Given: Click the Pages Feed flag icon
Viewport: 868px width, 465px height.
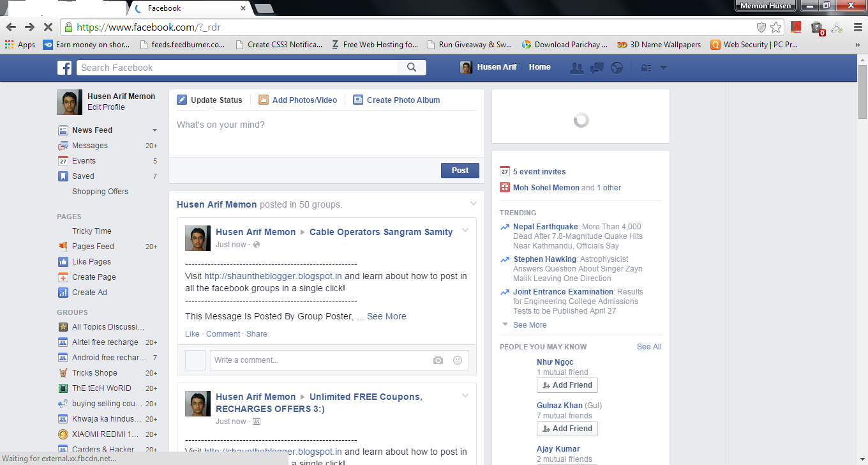Looking at the screenshot, I should click(x=63, y=247).
